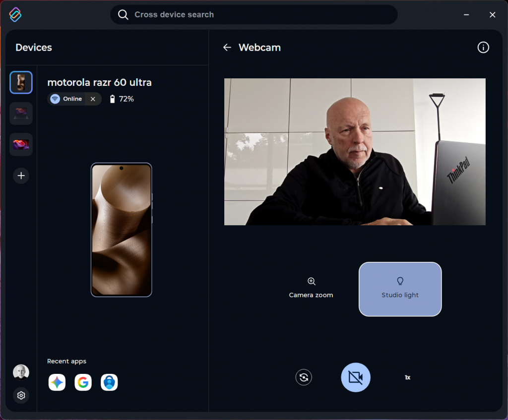This screenshot has width=508, height=420.
Task: Select the third device in sidebar
Action: tap(21, 144)
